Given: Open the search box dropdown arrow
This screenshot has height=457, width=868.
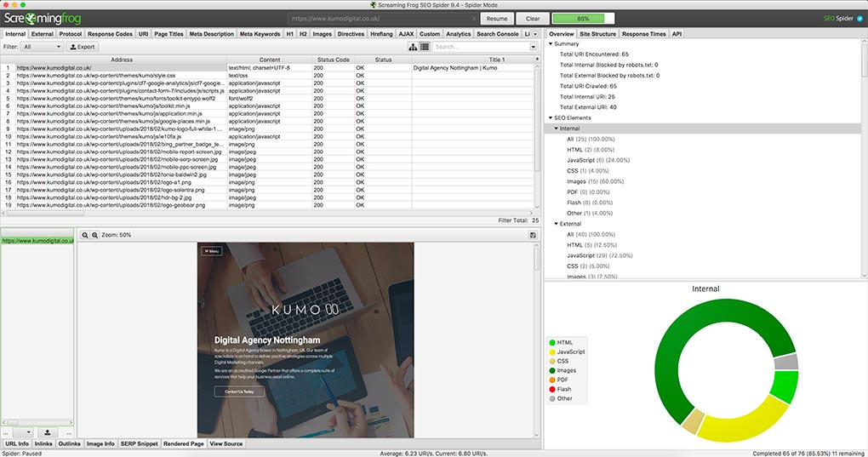Looking at the screenshot, I should click(534, 47).
